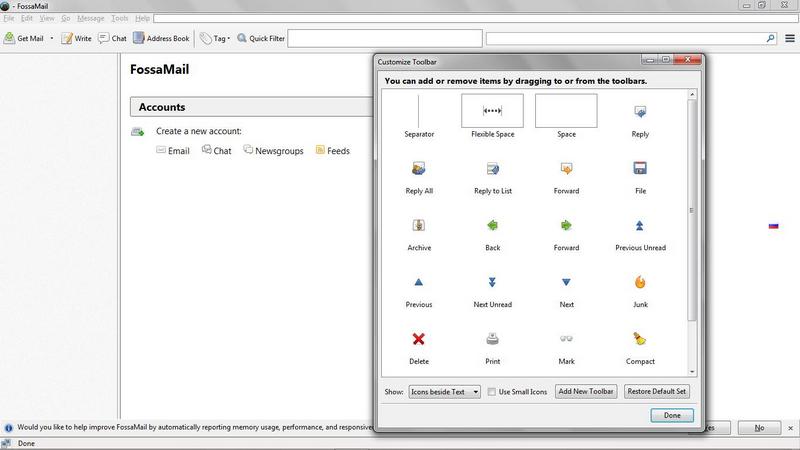Open the Help menu
The width and height of the screenshot is (800, 450).
pos(142,18)
